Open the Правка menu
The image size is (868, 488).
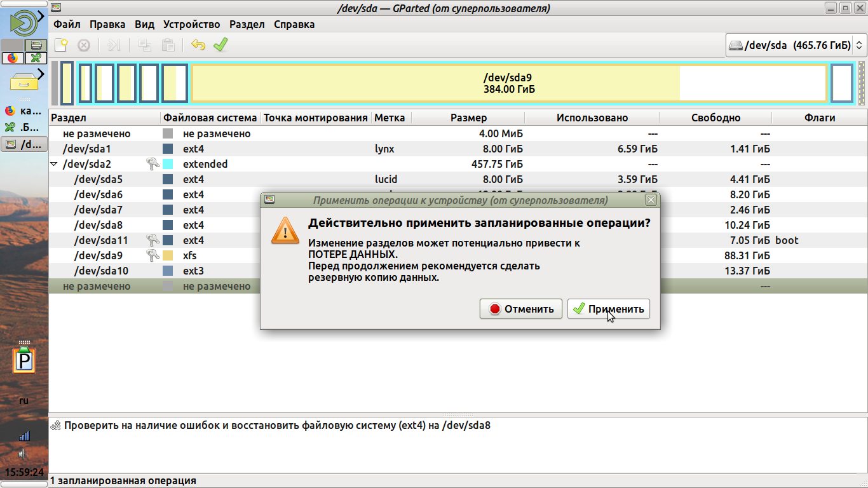107,25
